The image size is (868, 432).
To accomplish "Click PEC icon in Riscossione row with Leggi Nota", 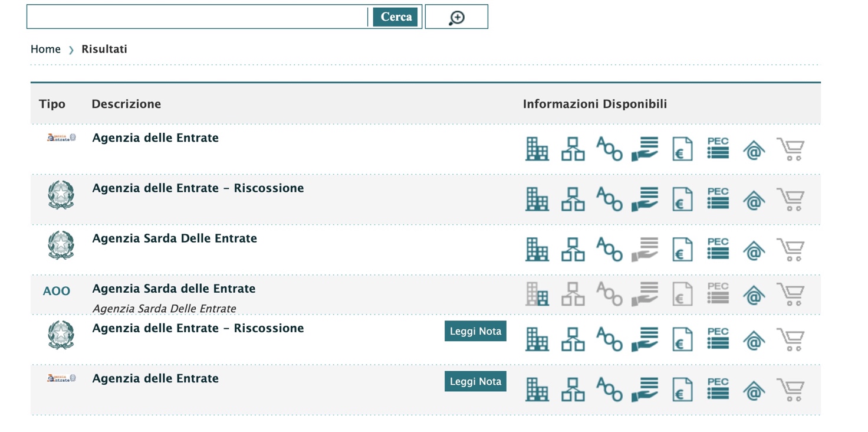I will 718,338.
